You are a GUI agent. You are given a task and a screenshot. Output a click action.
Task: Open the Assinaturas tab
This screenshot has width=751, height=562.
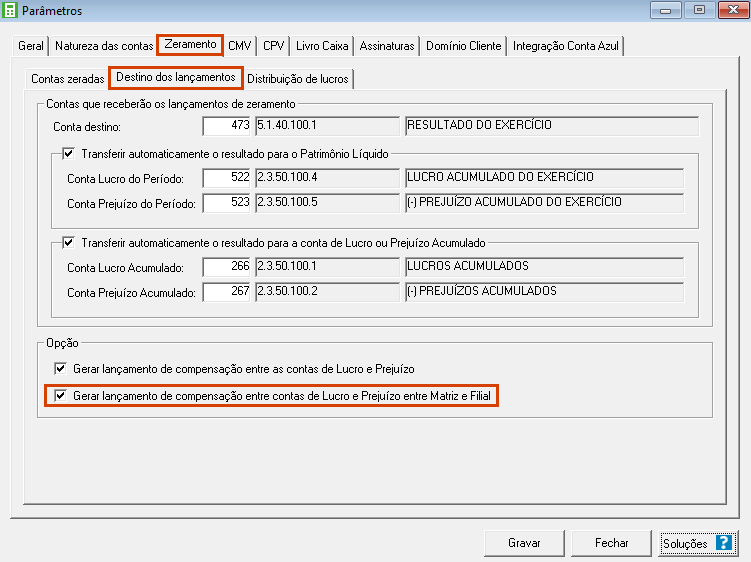point(387,46)
